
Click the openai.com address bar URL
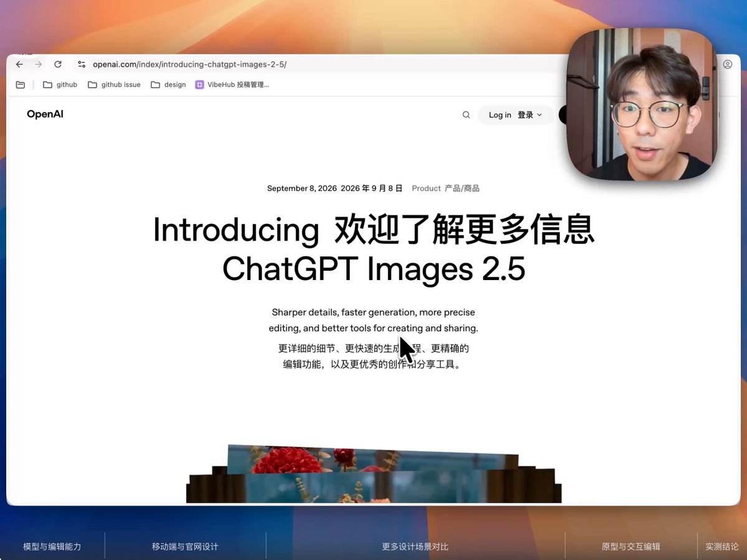(x=189, y=64)
